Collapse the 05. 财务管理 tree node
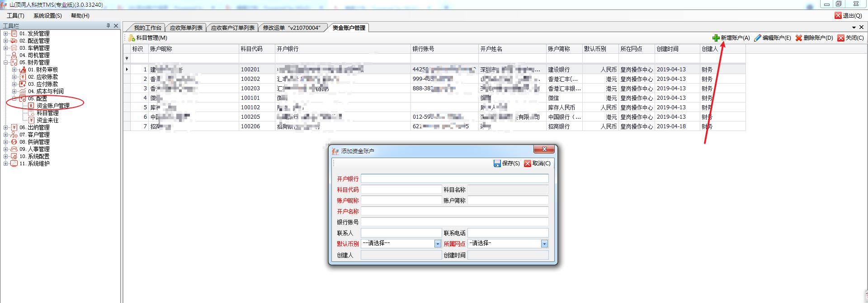Viewport: 868px width, 303px height. [5, 62]
